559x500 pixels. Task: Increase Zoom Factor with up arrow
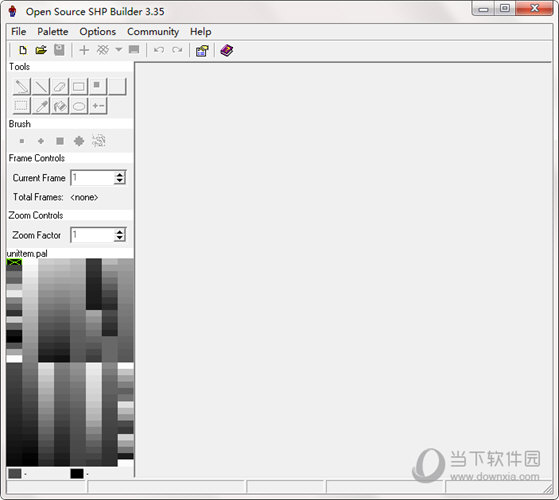tap(120, 232)
